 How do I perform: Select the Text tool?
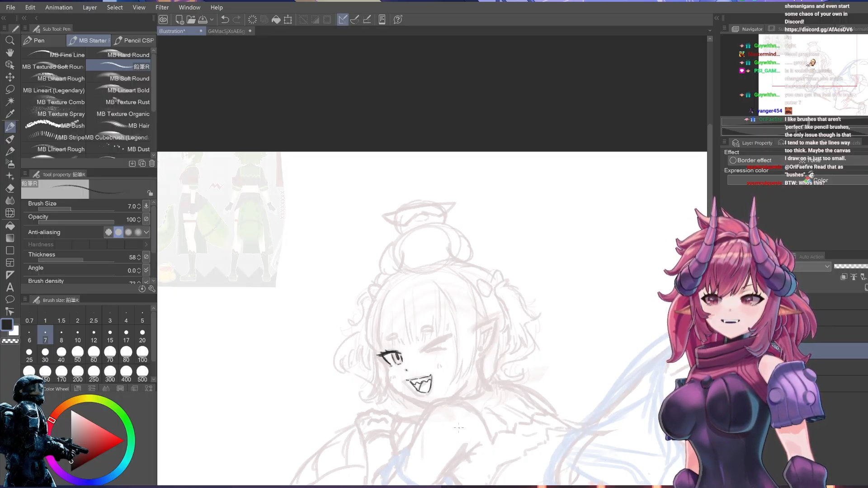(x=9, y=287)
